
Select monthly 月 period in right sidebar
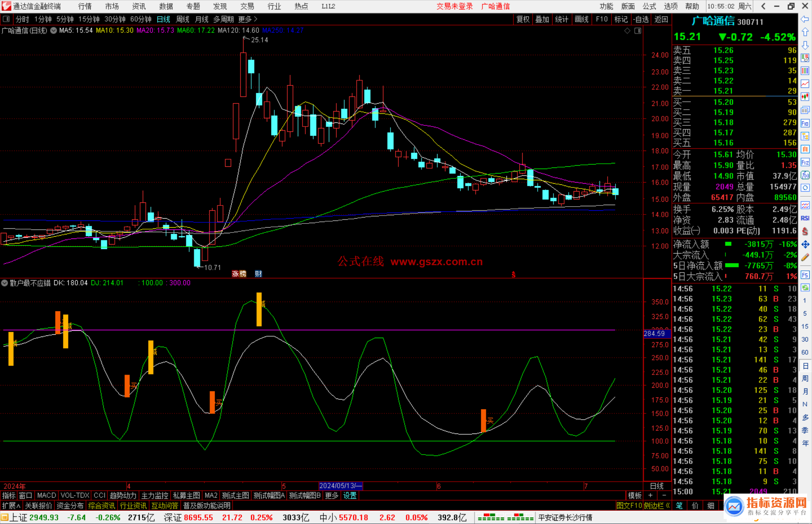pos(805,391)
